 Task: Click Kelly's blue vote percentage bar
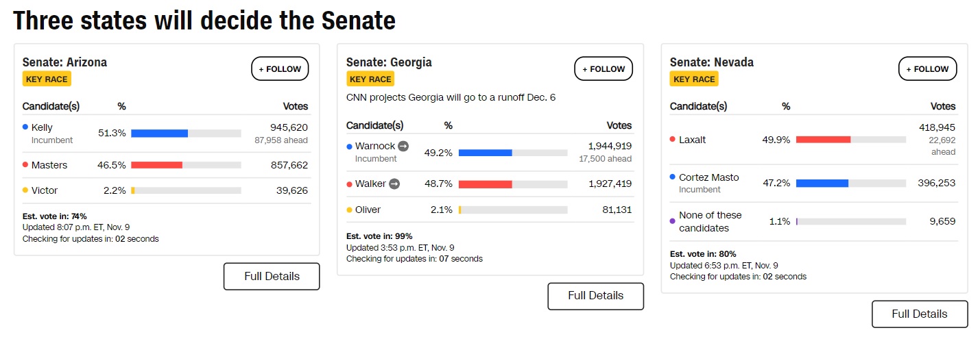click(x=159, y=134)
